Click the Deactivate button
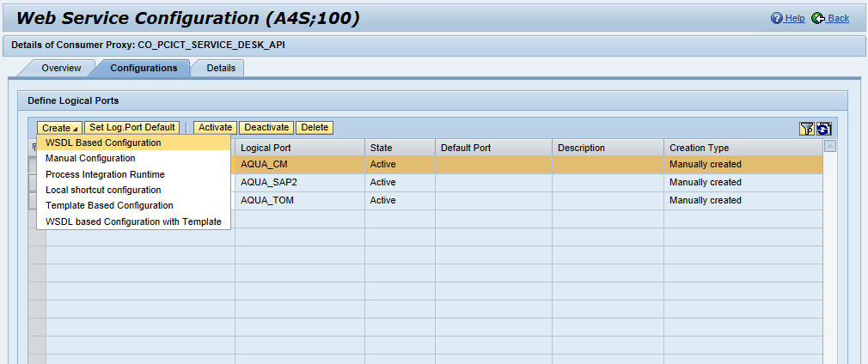This screenshot has width=868, height=364. (266, 128)
